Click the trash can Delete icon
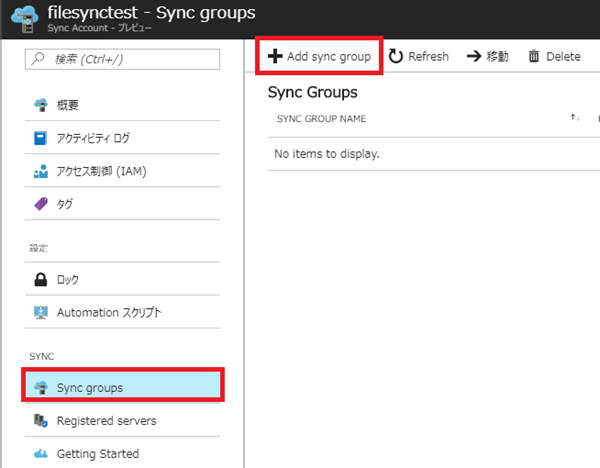 (534, 56)
